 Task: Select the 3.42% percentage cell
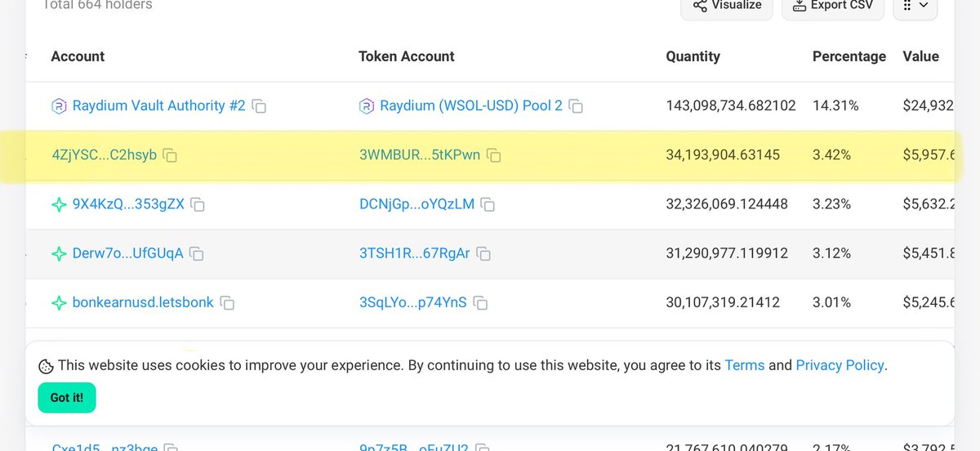point(831,155)
